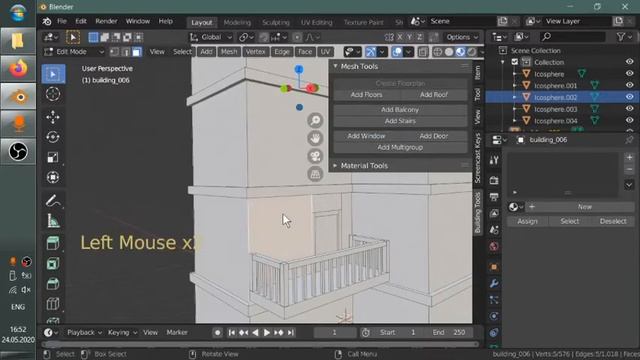Switch to material preview shading

(460, 52)
